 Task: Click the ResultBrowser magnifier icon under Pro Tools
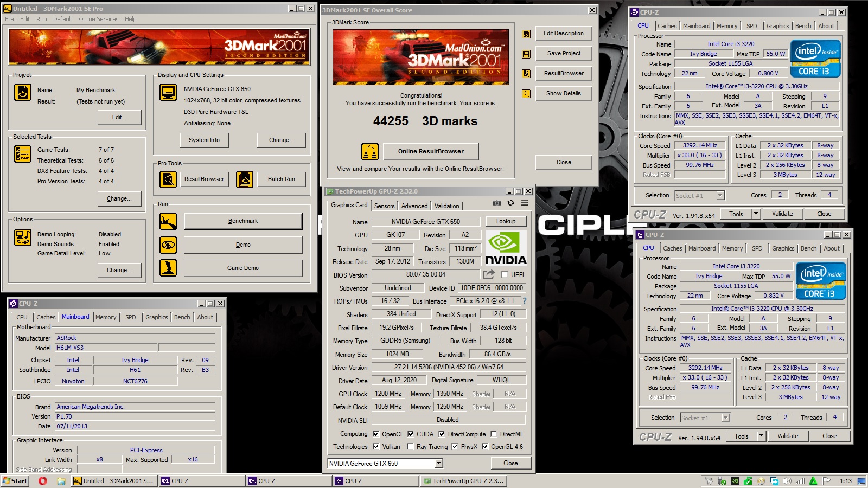pyautogui.click(x=168, y=179)
